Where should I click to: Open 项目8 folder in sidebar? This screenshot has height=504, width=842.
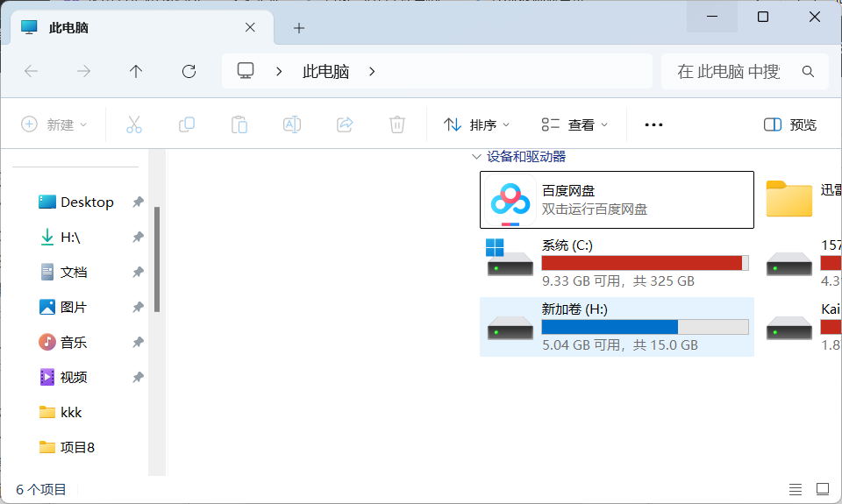(68, 447)
